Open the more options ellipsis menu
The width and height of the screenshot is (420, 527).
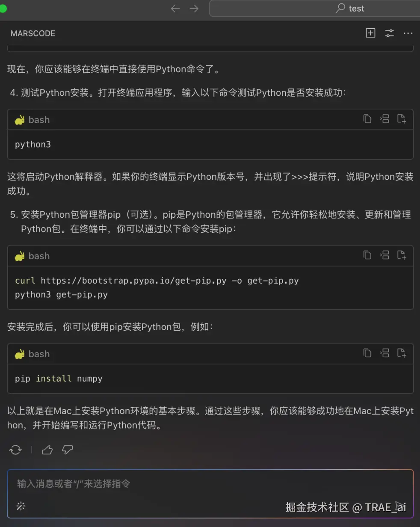coord(408,33)
